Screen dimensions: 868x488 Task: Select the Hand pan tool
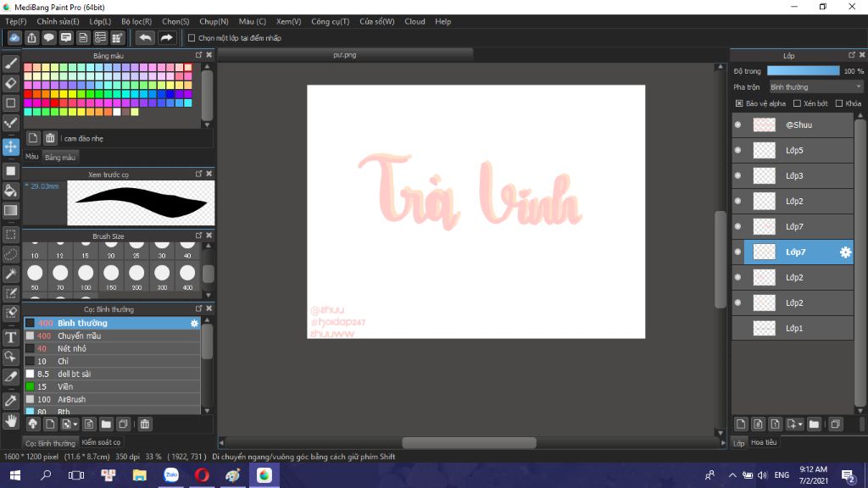11,421
